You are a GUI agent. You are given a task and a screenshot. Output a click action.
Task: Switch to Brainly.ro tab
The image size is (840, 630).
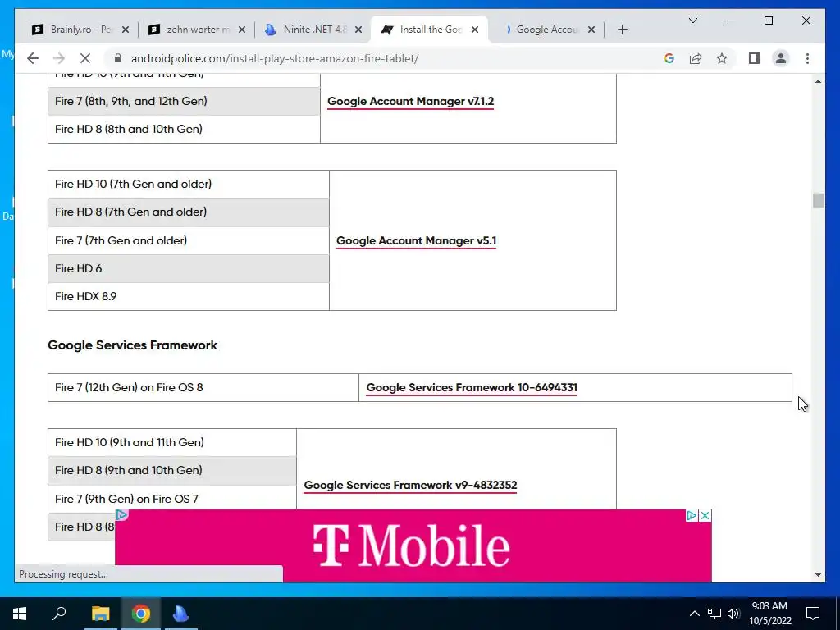click(80, 30)
